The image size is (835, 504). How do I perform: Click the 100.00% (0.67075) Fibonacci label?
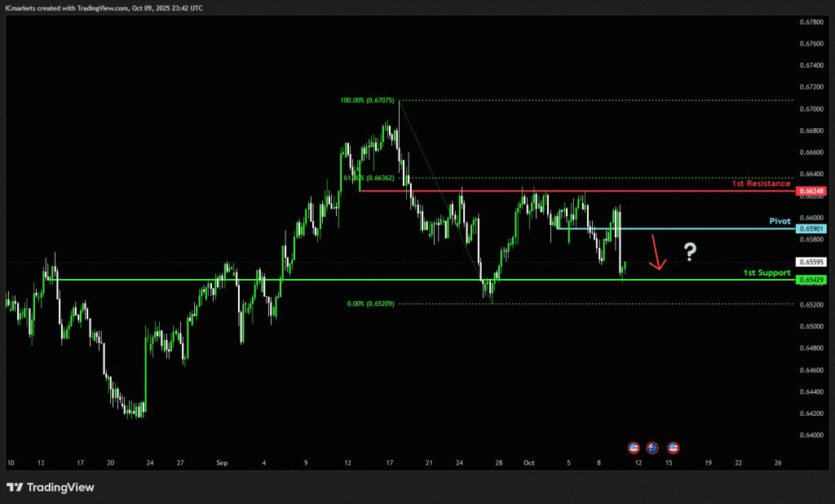click(368, 101)
